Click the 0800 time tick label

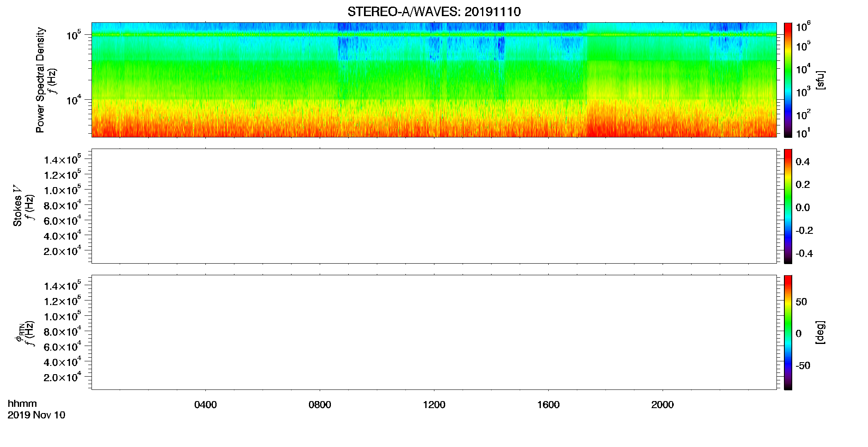click(320, 405)
